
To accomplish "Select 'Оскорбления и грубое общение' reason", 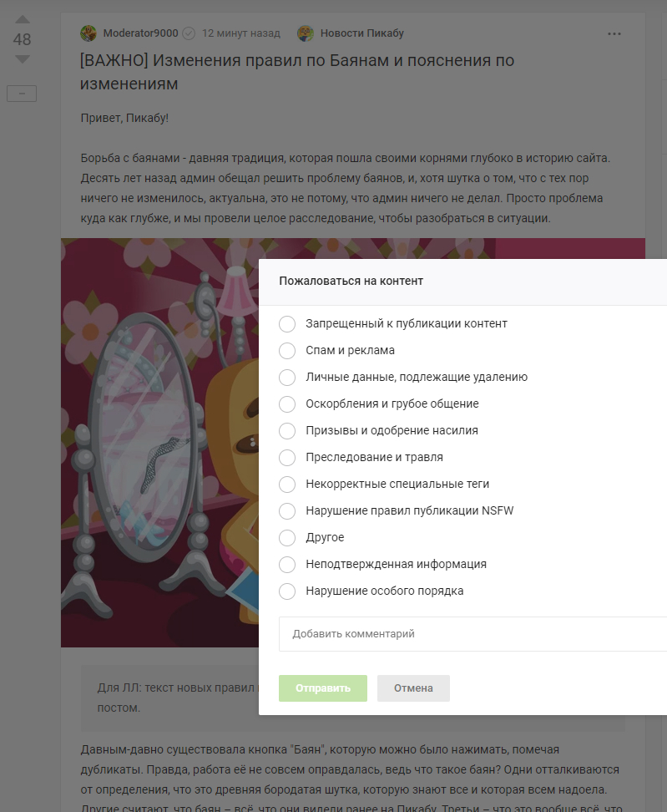I will pos(287,404).
